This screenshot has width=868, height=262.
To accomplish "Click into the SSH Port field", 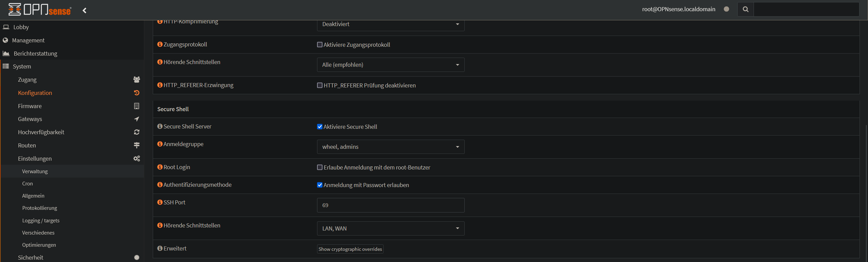I will click(x=390, y=205).
